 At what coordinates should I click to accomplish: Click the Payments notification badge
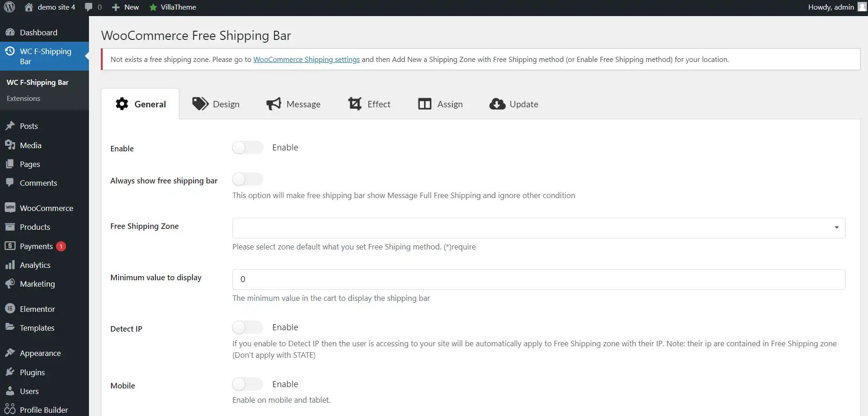click(61, 246)
